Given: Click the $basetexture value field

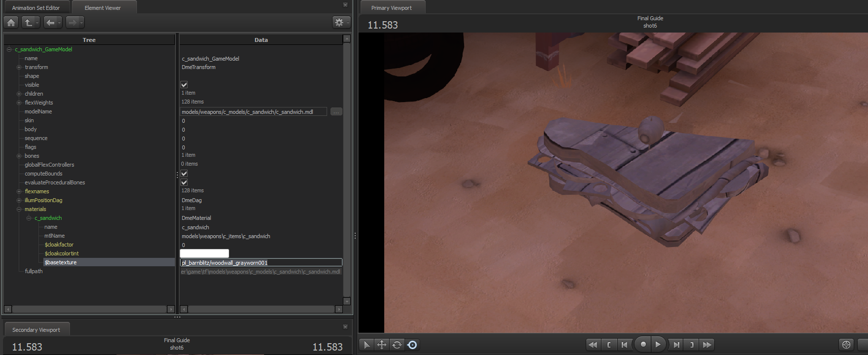Looking at the screenshot, I should tap(261, 263).
